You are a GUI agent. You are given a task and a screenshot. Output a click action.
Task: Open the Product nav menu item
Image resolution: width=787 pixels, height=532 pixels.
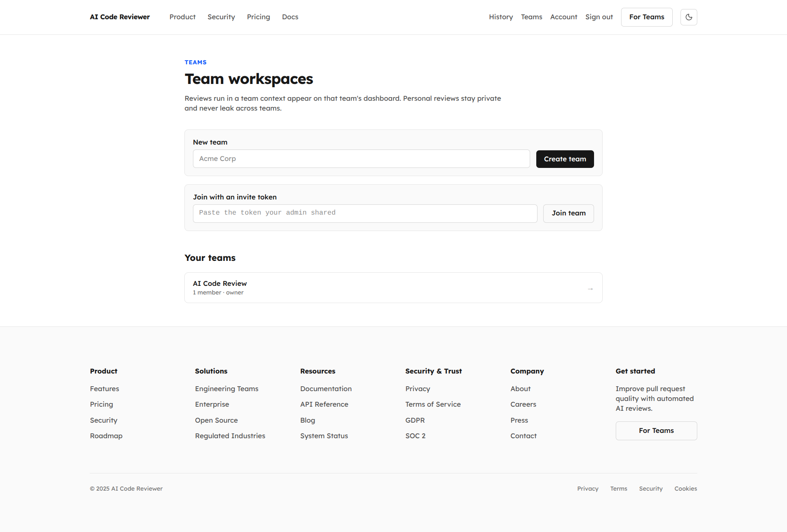point(182,17)
